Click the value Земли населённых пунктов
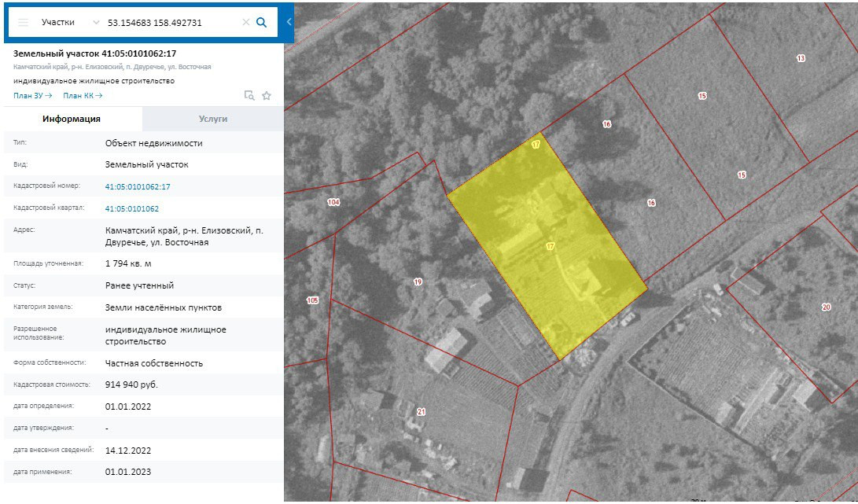The width and height of the screenshot is (858, 504). coord(164,307)
